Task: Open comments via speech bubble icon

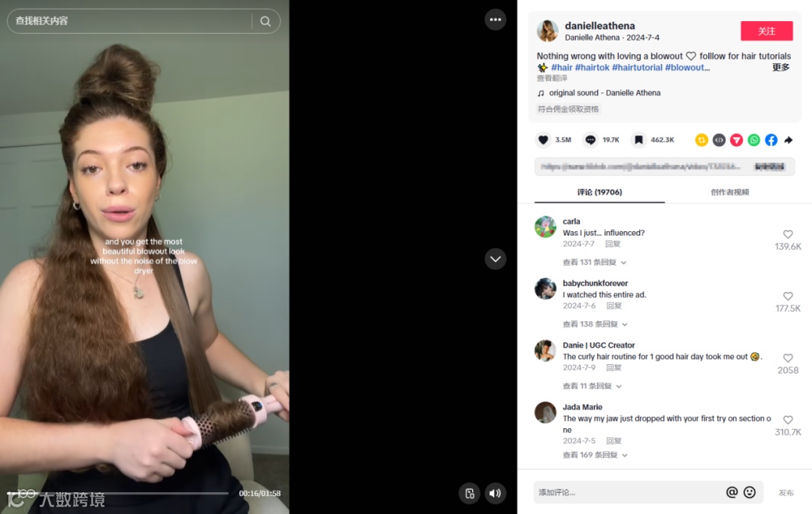Action: coord(590,140)
